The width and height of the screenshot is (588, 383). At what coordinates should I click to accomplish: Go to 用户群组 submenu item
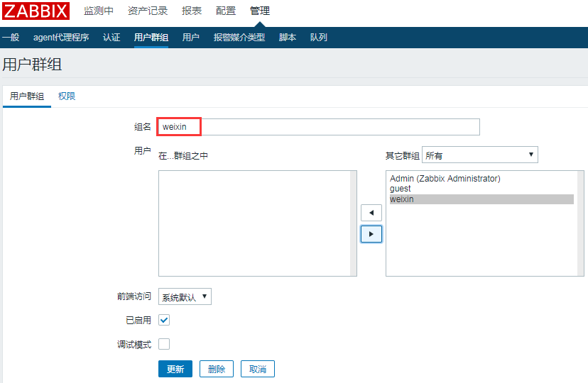[151, 38]
